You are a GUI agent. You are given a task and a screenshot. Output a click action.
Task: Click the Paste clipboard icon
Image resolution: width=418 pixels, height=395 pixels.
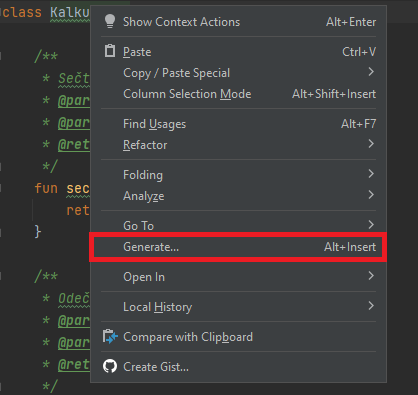(x=110, y=51)
